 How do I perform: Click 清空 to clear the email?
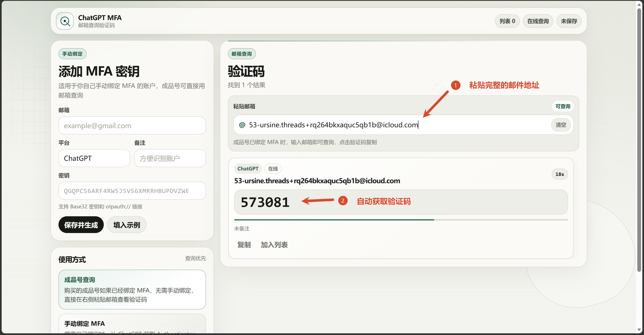(561, 125)
